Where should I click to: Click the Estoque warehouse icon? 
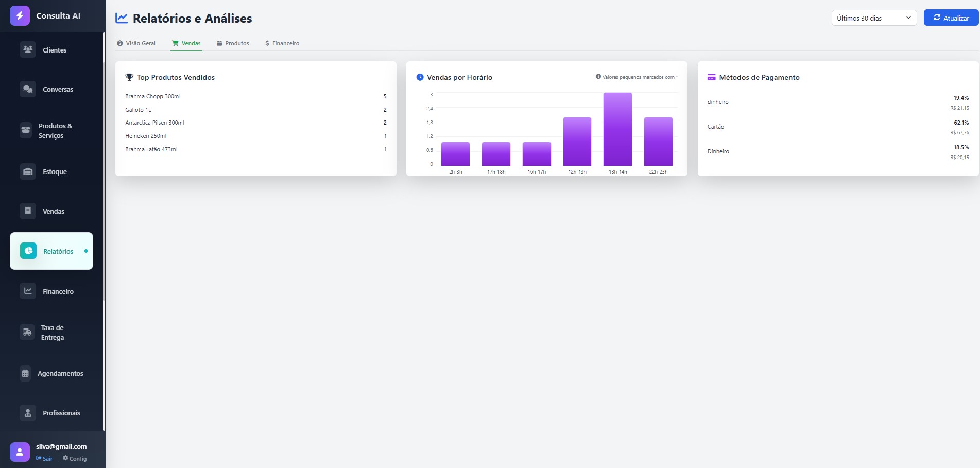pyautogui.click(x=28, y=171)
